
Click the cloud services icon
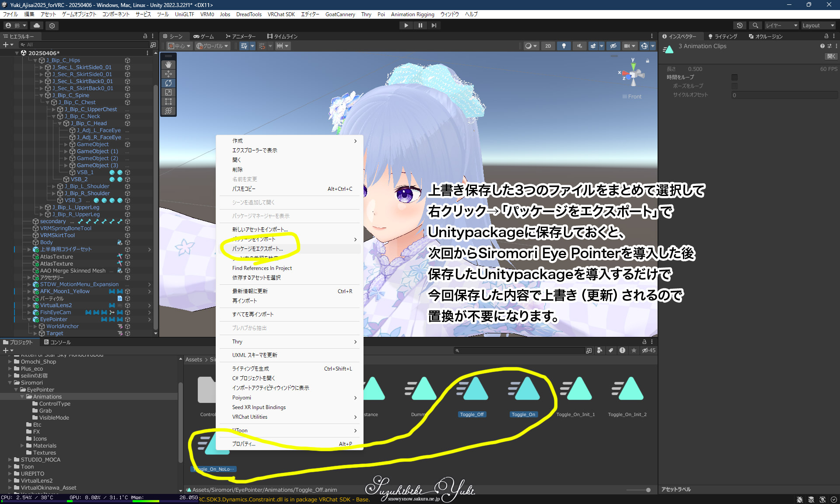37,25
